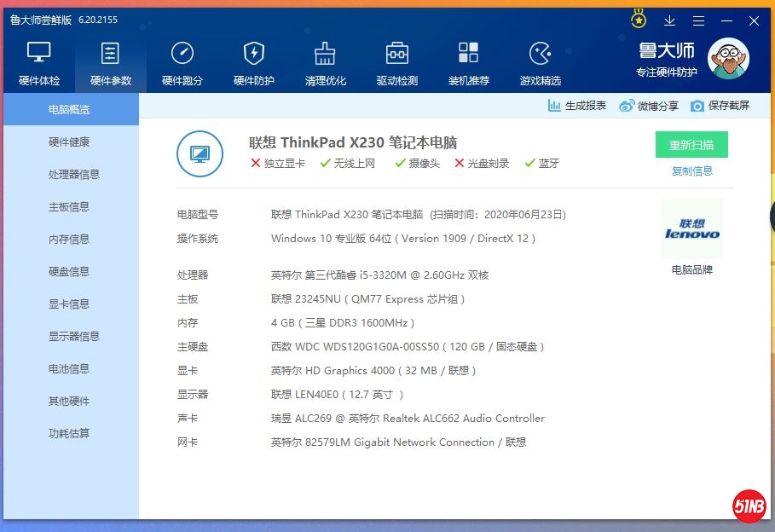
Task: Click 生成报表 to generate report
Action: point(577,106)
